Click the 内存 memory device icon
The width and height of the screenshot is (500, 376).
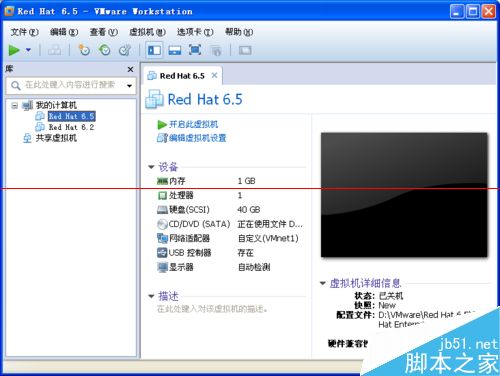162,181
